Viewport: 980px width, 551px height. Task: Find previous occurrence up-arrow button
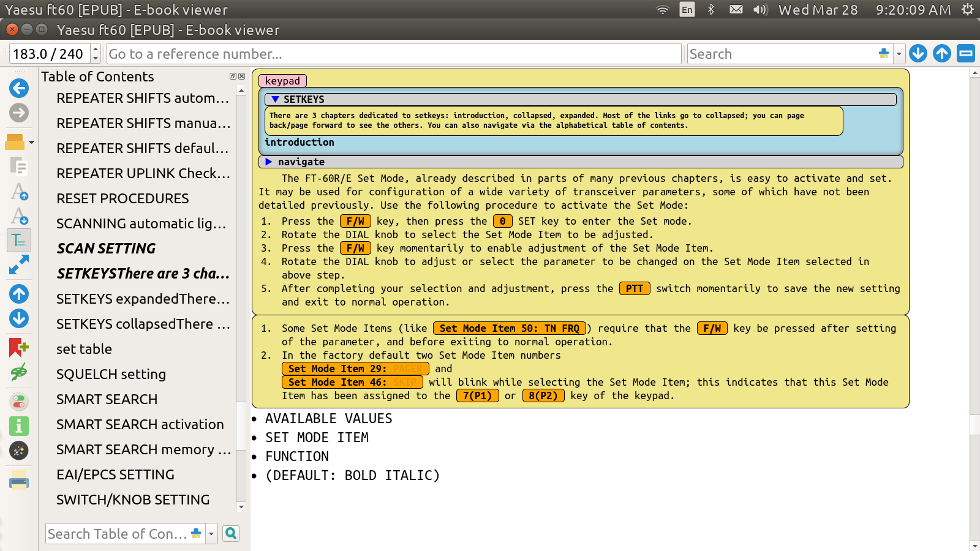[x=942, y=54]
